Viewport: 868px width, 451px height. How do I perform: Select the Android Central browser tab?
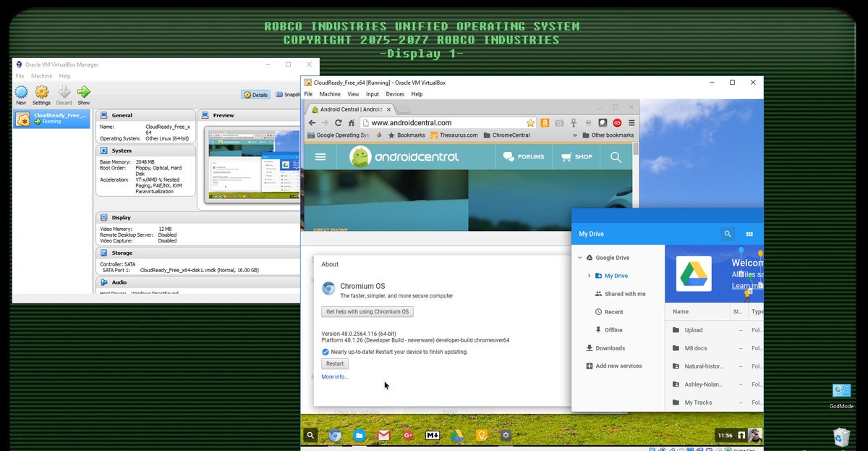[x=351, y=109]
